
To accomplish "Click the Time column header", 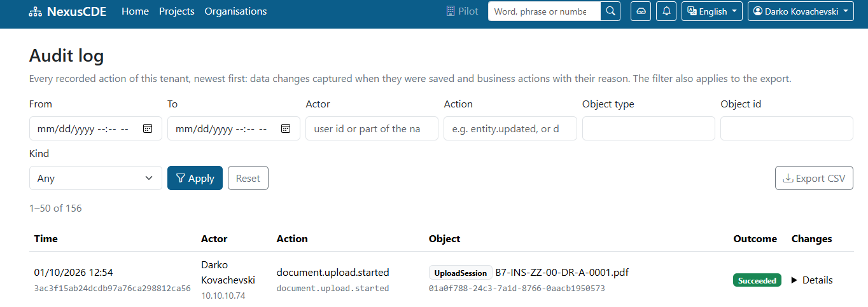I will 46,239.
